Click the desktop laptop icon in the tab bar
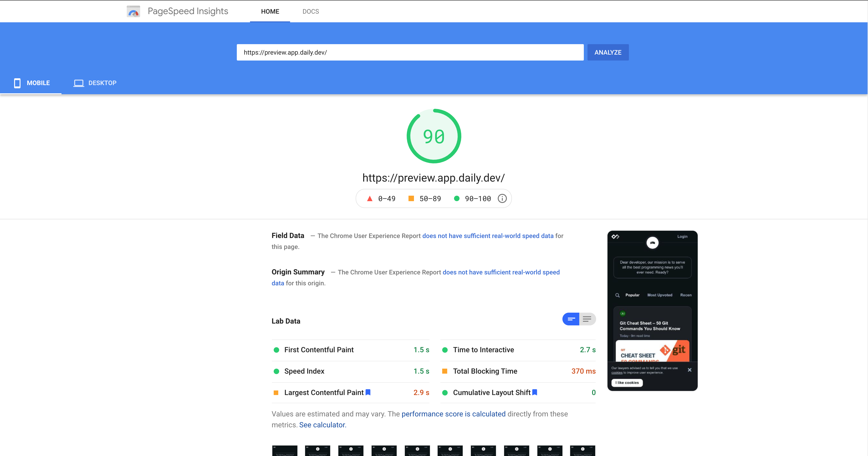 79,83
